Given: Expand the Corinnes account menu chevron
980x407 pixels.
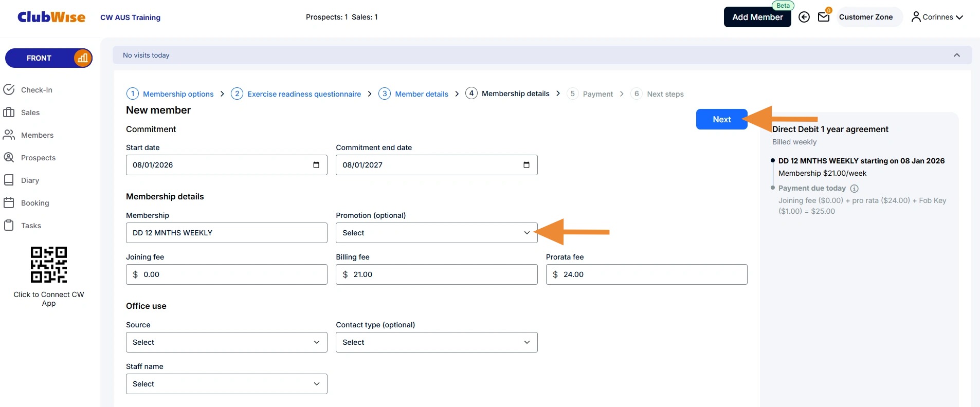Looking at the screenshot, I should [x=959, y=17].
